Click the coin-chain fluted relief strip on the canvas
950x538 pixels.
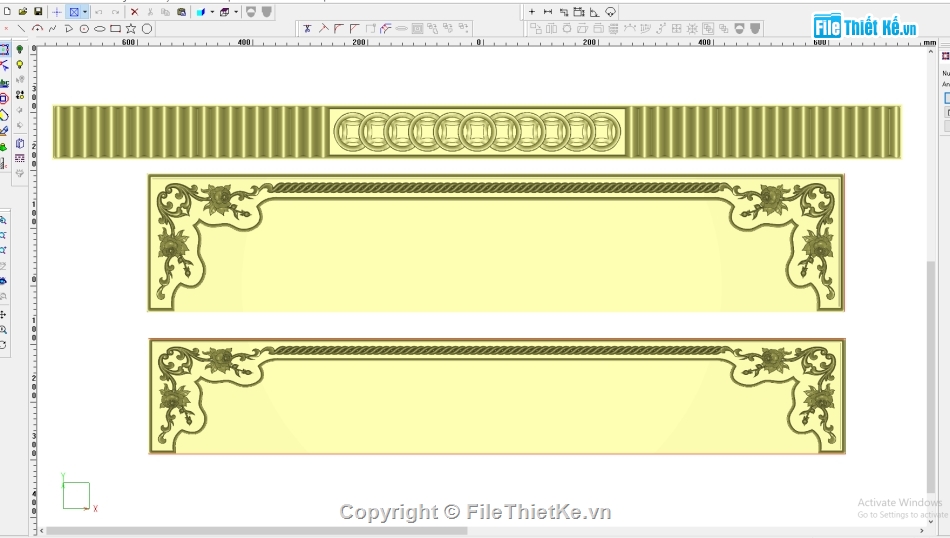pos(477,132)
